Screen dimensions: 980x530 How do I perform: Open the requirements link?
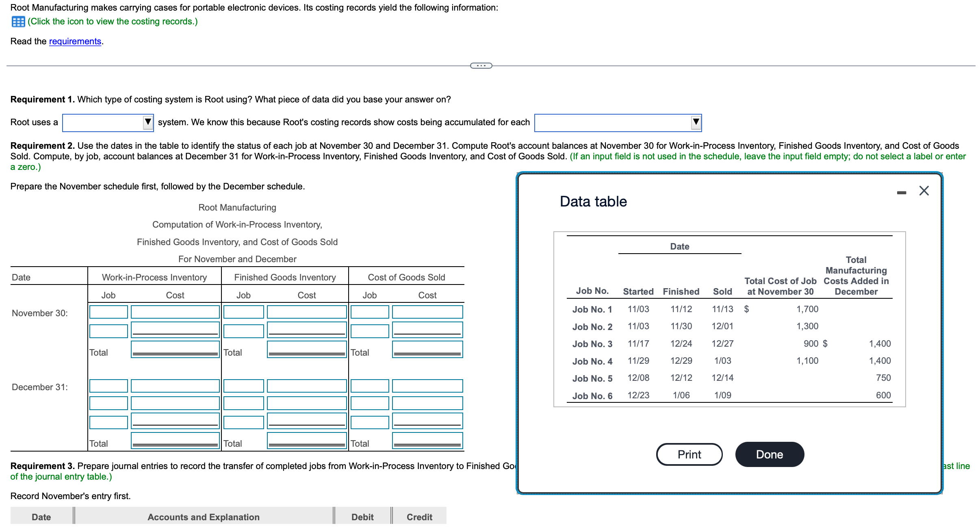tap(75, 41)
